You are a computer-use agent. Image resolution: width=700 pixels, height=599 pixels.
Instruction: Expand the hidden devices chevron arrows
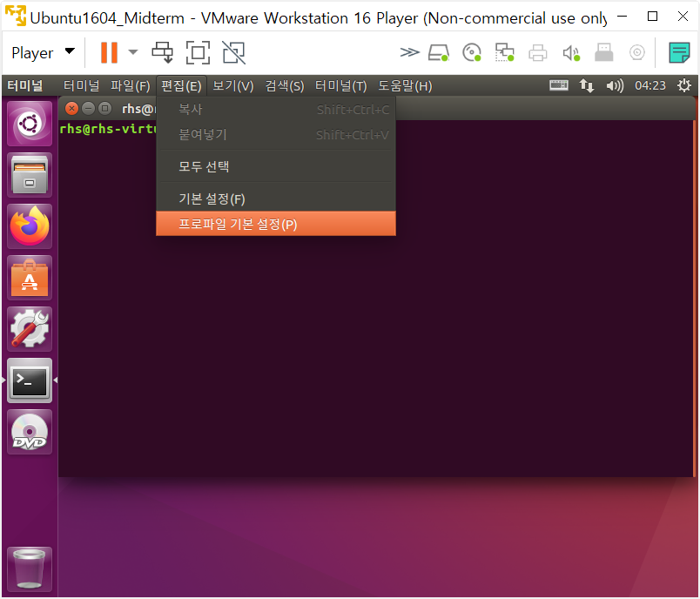pos(409,52)
